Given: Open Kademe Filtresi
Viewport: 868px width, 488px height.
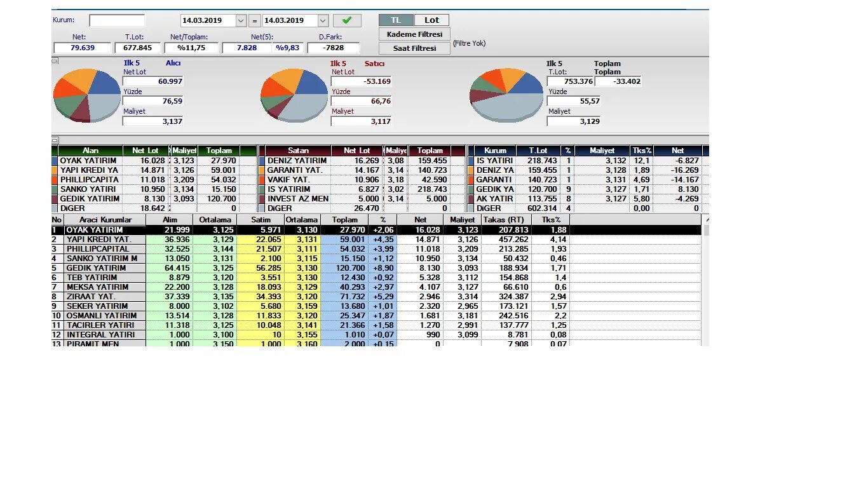Looking at the screenshot, I should click(414, 34).
